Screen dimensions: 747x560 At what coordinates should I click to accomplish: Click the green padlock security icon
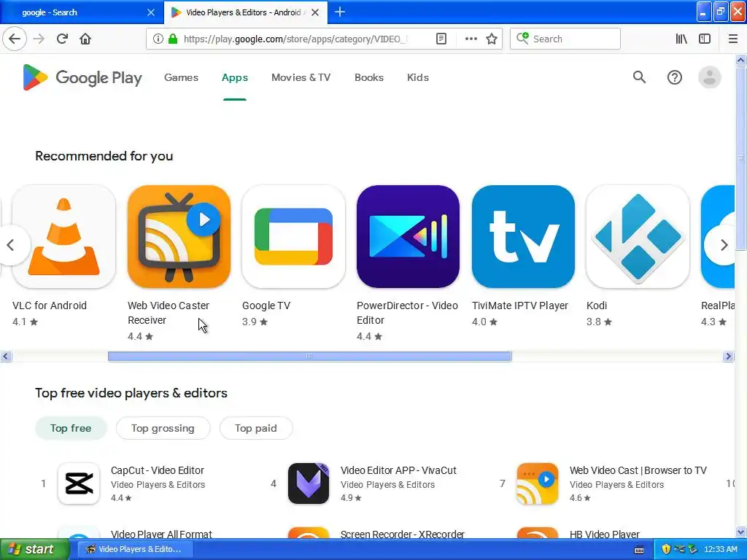[173, 39]
